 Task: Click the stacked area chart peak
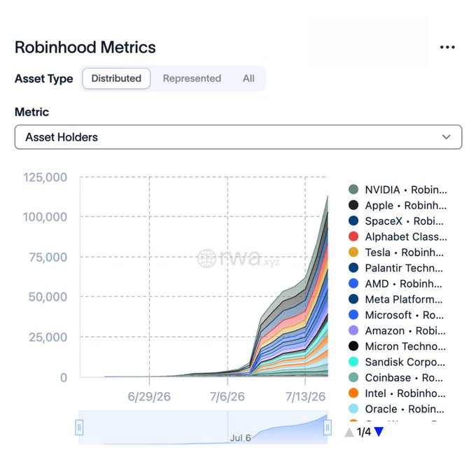(x=328, y=197)
